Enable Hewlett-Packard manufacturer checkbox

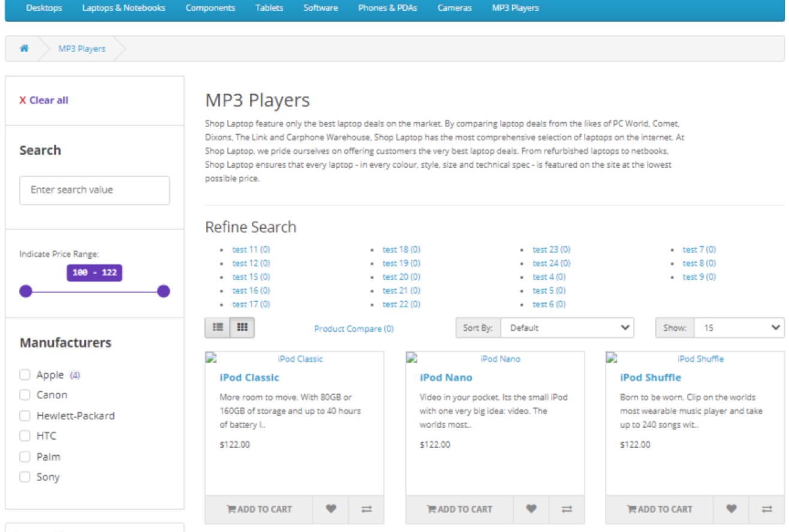[25, 416]
